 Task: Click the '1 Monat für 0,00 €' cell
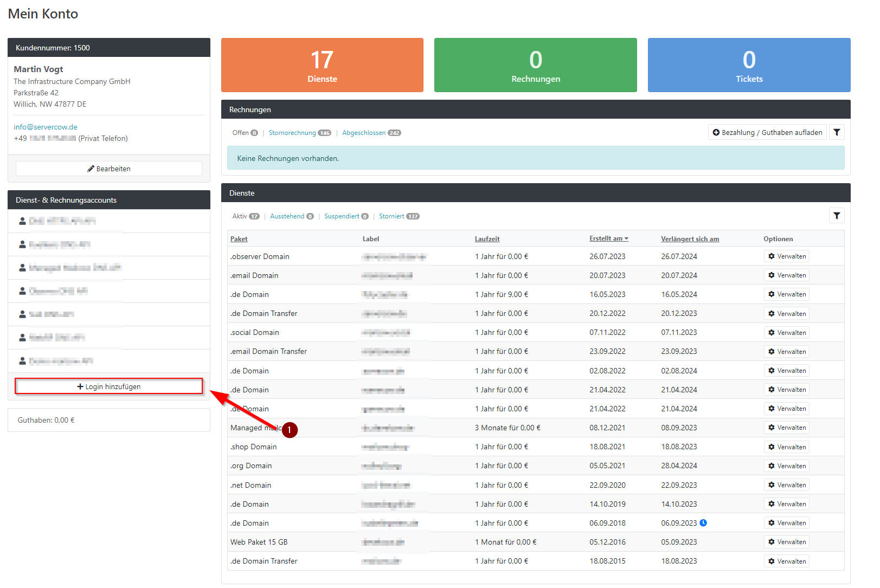(x=506, y=542)
